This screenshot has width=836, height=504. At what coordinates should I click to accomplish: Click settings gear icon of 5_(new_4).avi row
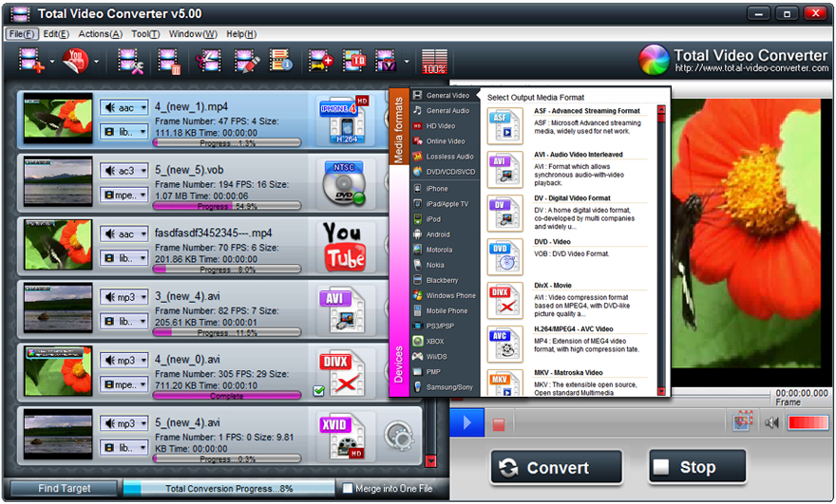click(x=399, y=437)
